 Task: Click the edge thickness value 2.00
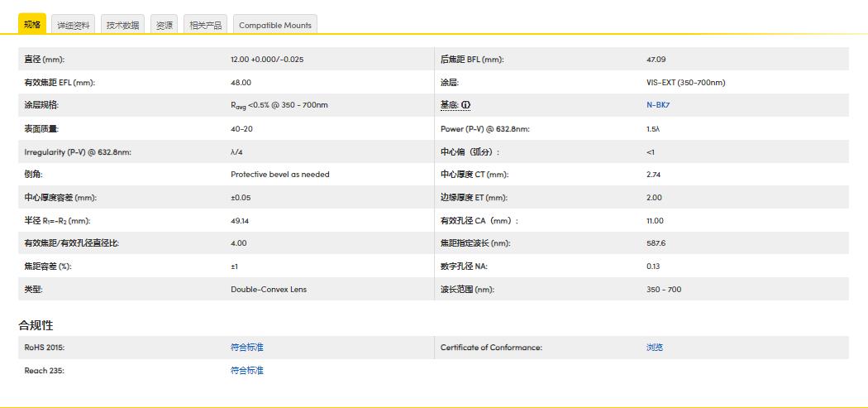pos(654,198)
